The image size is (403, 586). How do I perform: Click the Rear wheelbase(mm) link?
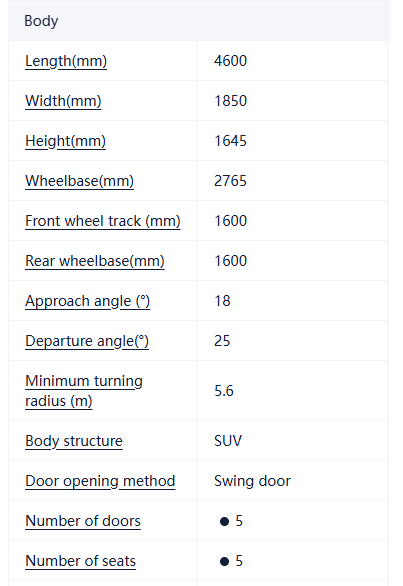(x=95, y=261)
